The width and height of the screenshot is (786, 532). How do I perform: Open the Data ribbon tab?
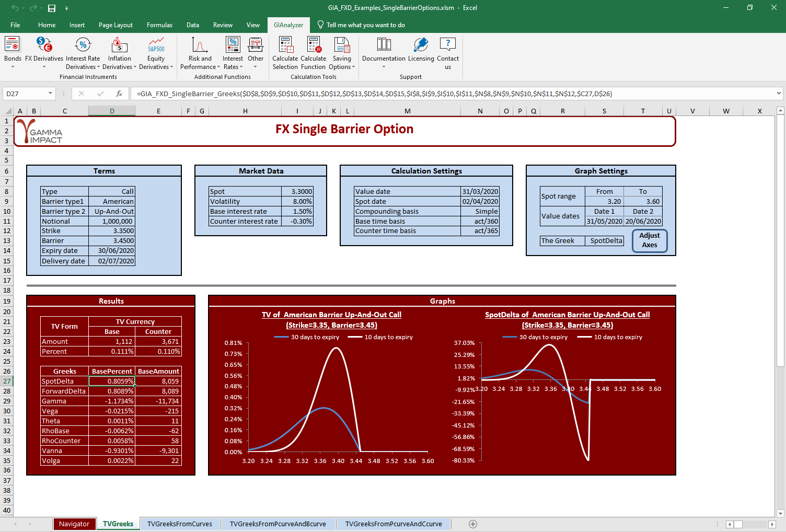(x=193, y=25)
